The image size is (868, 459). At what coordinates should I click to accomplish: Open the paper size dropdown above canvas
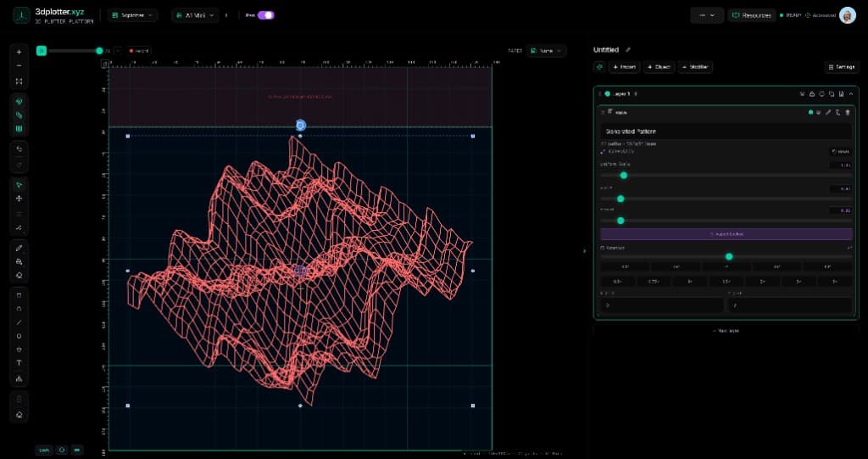click(545, 51)
